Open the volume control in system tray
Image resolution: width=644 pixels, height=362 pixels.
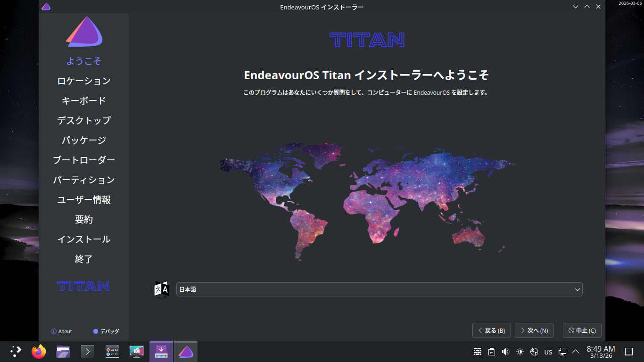pyautogui.click(x=506, y=352)
